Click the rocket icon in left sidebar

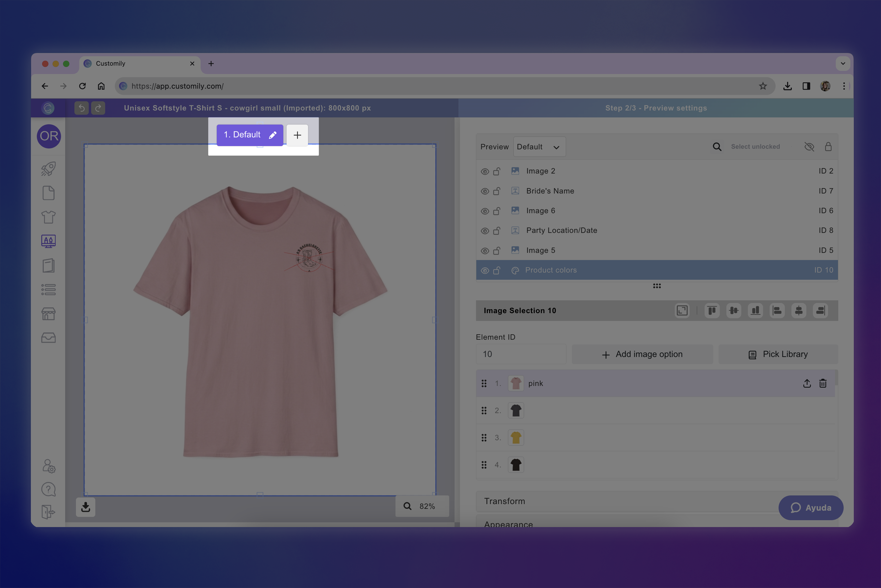(x=48, y=169)
